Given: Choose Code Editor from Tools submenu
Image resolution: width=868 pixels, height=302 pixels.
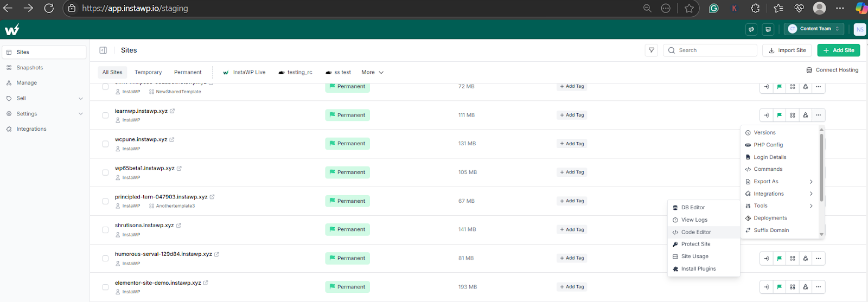Looking at the screenshot, I should (704, 232).
